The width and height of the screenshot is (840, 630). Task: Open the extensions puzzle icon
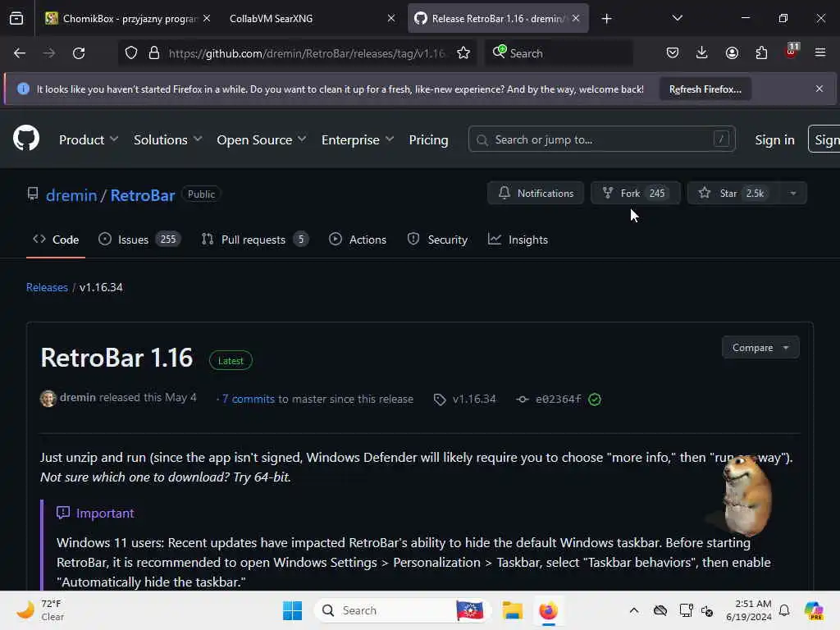(761, 53)
